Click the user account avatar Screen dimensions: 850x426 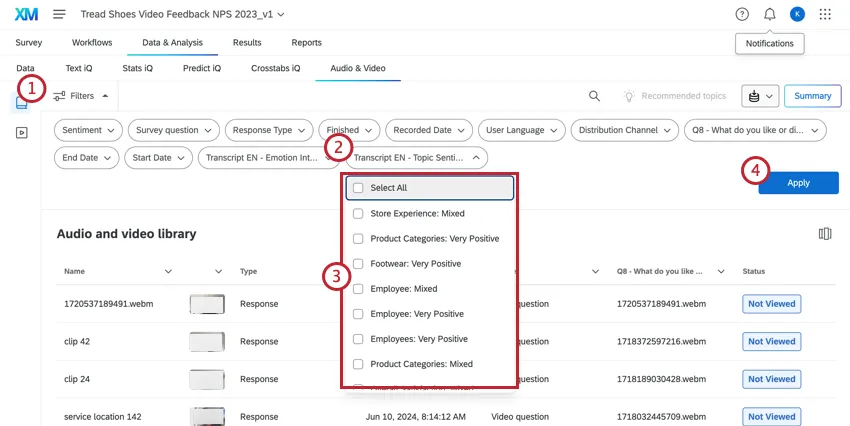(797, 14)
